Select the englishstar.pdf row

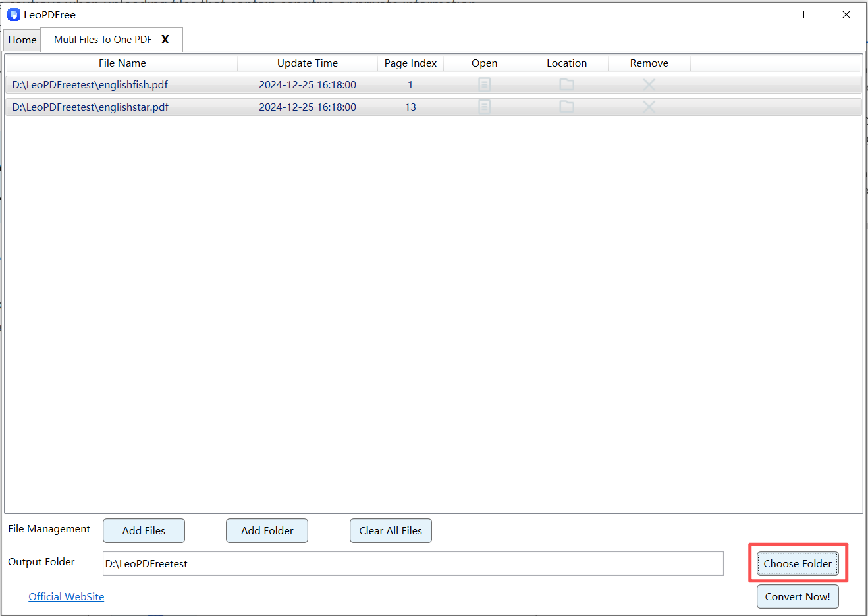263,107
